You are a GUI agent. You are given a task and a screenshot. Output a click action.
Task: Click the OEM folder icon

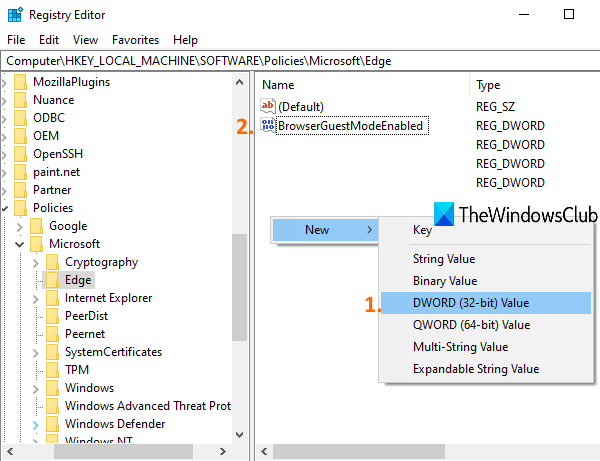[20, 136]
